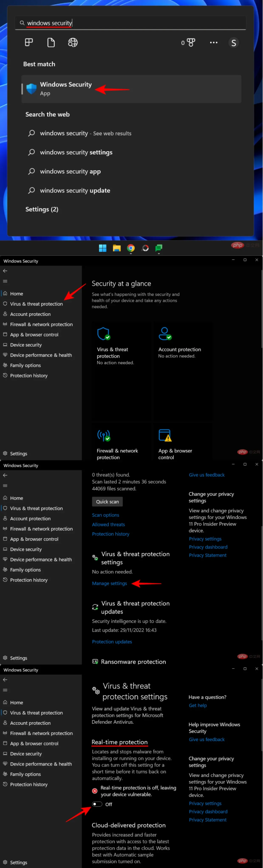Open Firewall & network protection in glance window sidebar
The width and height of the screenshot is (263, 868).
(x=41, y=325)
